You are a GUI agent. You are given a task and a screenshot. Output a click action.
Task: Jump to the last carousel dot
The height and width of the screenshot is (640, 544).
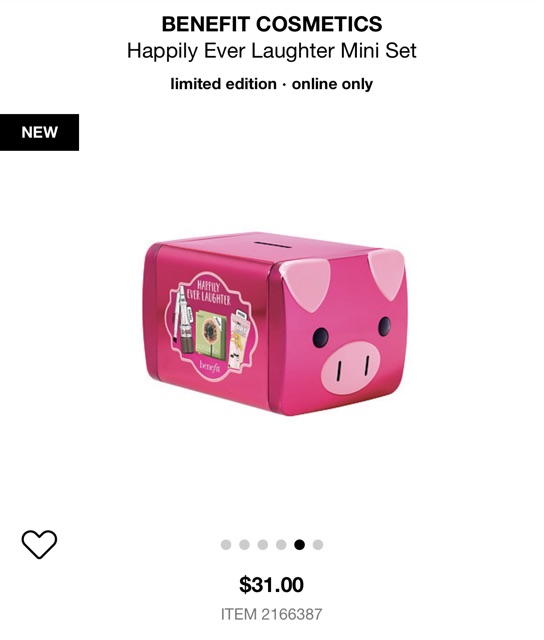pos(318,544)
